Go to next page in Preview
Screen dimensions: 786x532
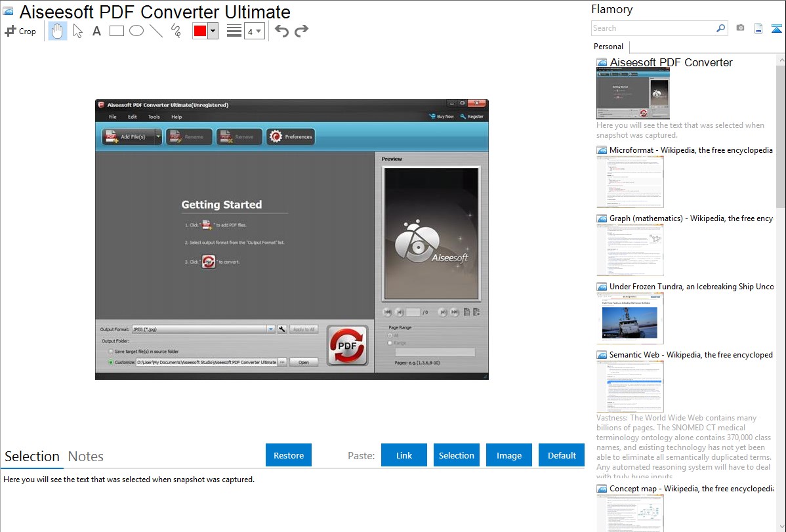coord(443,312)
